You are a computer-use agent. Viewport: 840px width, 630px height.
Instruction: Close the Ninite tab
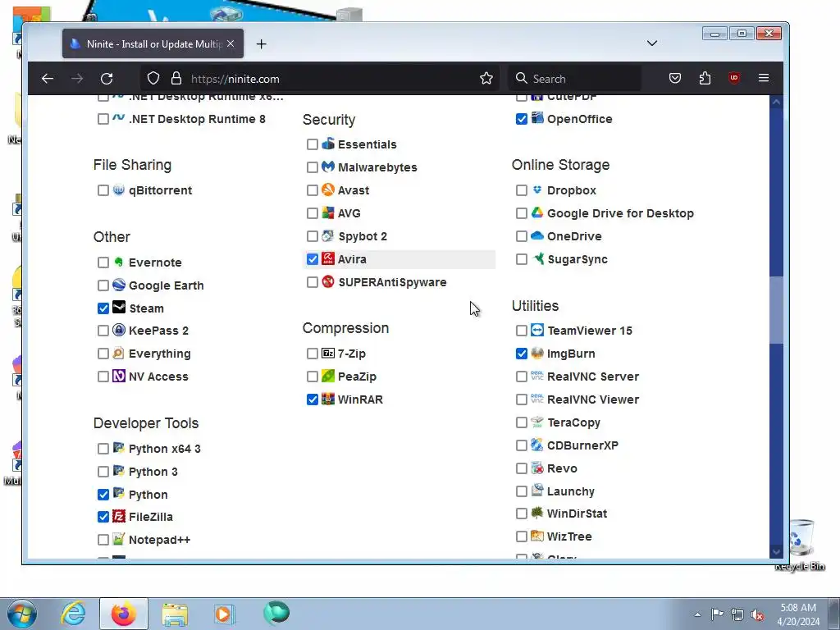[231, 44]
